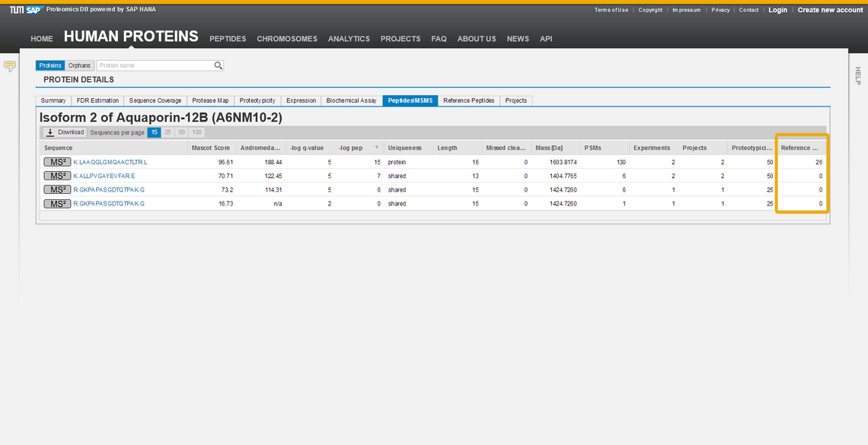The height and width of the screenshot is (445, 868).
Task: Select the highlighted 15 per-page option
Action: click(x=154, y=131)
